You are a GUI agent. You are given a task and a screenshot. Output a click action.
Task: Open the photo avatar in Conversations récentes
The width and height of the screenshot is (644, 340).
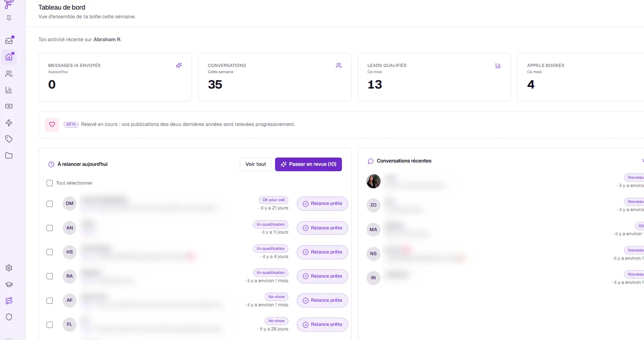(x=374, y=181)
